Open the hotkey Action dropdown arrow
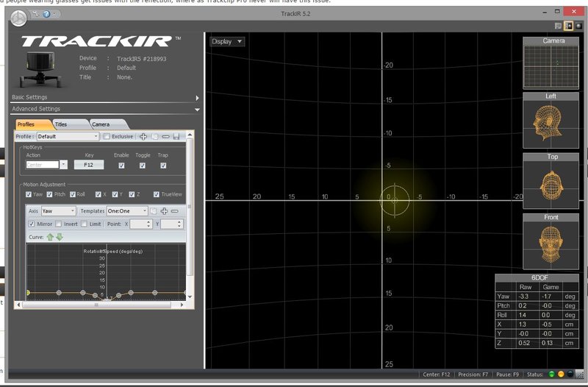This screenshot has width=588, height=387. (63, 165)
